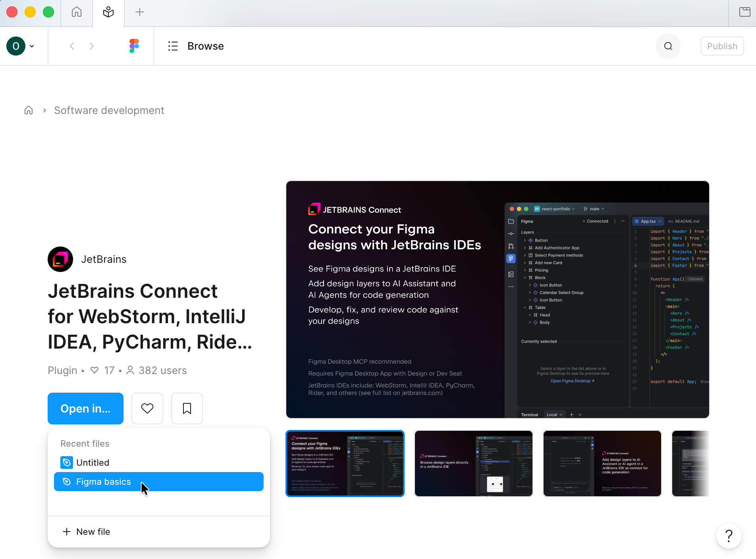Open the large plugin preview image

coord(498,299)
